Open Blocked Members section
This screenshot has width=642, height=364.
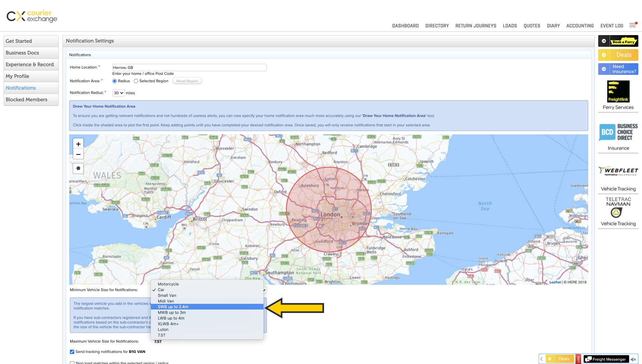click(31, 100)
